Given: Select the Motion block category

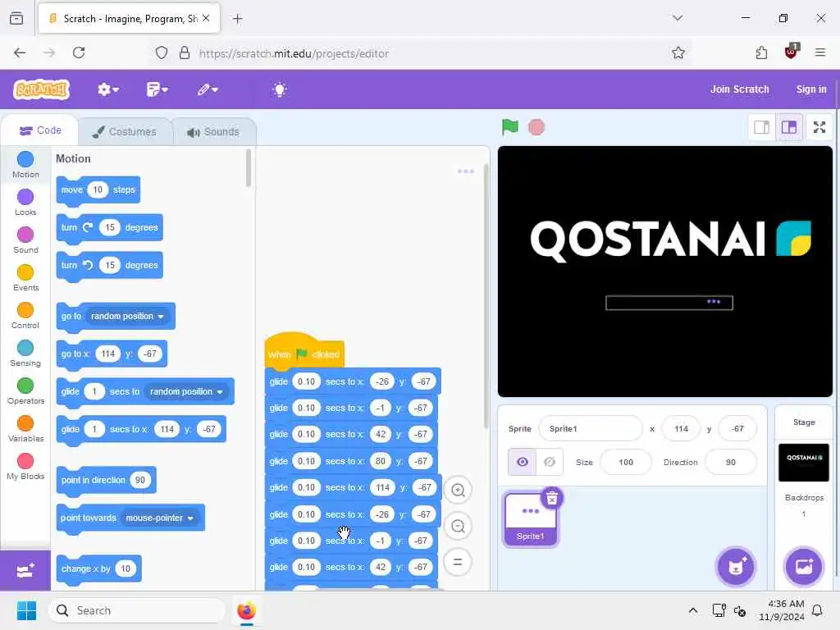Looking at the screenshot, I should pyautogui.click(x=25, y=165).
